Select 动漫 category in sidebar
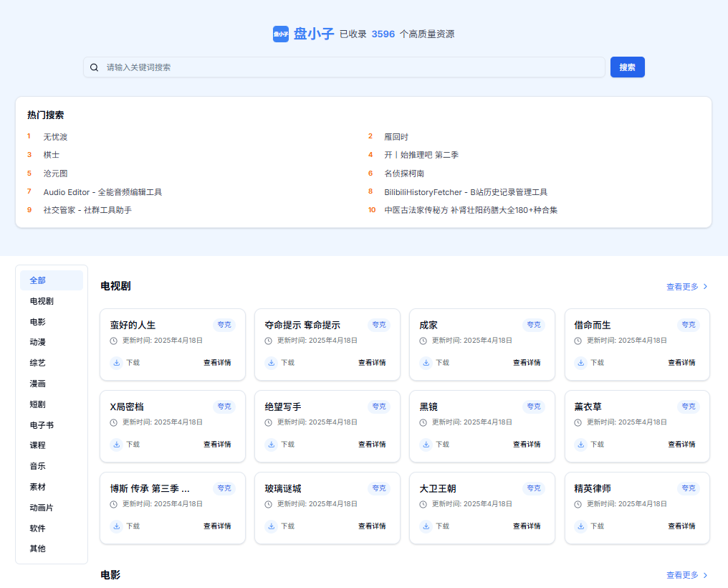Image resolution: width=728 pixels, height=588 pixels. [x=37, y=342]
